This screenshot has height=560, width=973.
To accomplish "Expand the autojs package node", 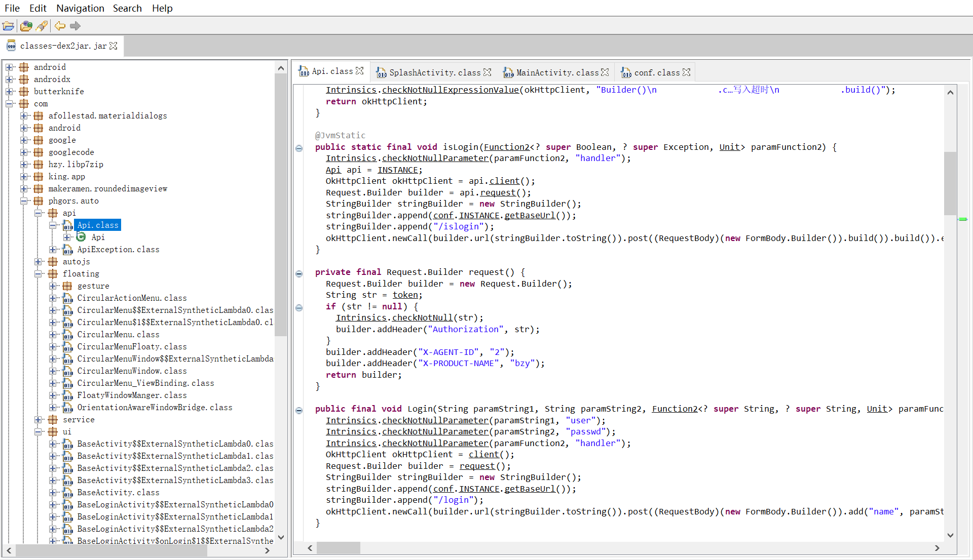I will pyautogui.click(x=38, y=261).
